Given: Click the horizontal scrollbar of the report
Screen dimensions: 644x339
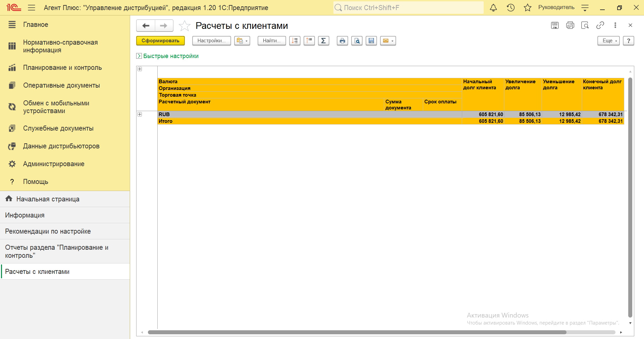Looking at the screenshot, I should [x=357, y=332].
